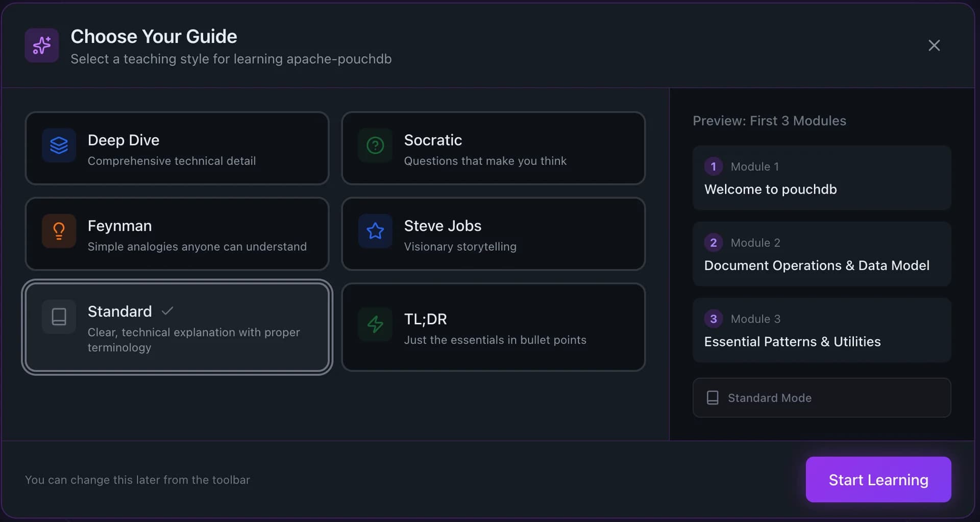
Task: Click the lightbulb icon on the Feynman card
Action: tap(59, 231)
